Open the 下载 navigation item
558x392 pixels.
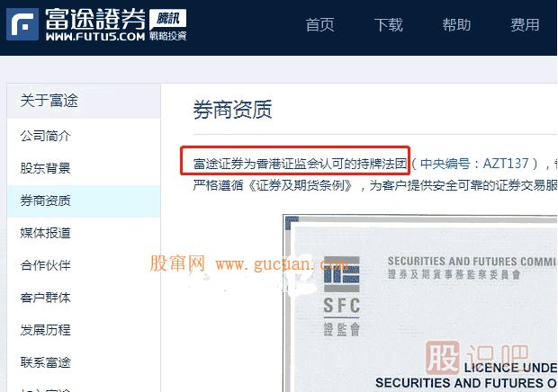tap(388, 25)
